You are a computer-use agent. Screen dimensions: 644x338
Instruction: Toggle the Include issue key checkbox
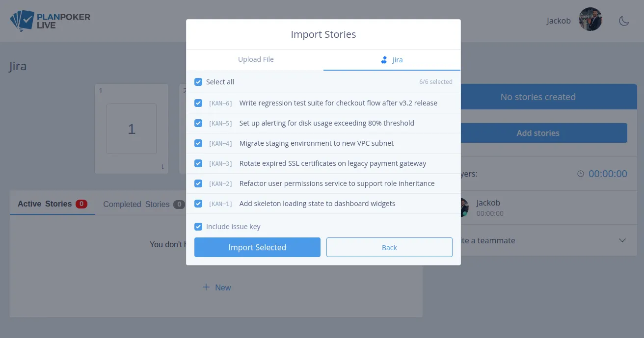(198, 227)
